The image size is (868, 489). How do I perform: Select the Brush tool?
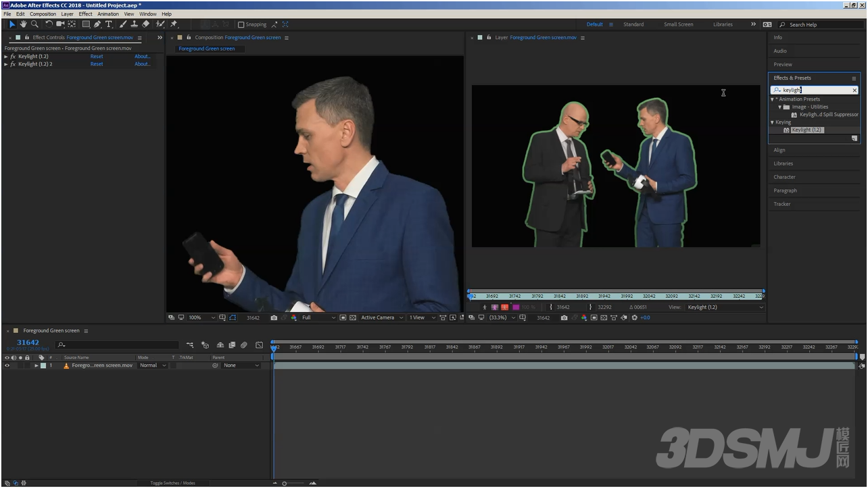tap(123, 24)
